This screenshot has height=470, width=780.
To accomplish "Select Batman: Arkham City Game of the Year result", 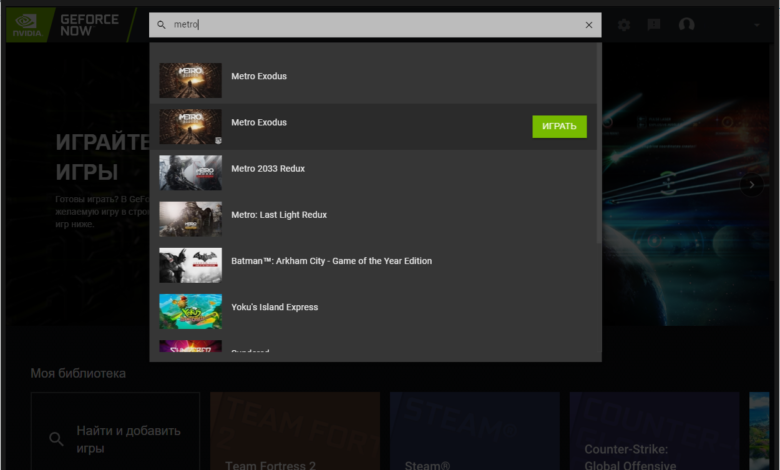I will 373,265.
